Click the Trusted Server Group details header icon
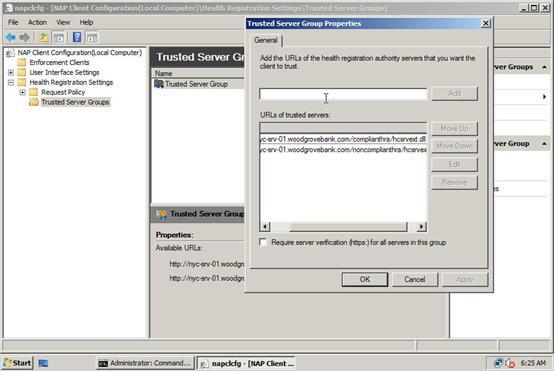 click(162, 214)
